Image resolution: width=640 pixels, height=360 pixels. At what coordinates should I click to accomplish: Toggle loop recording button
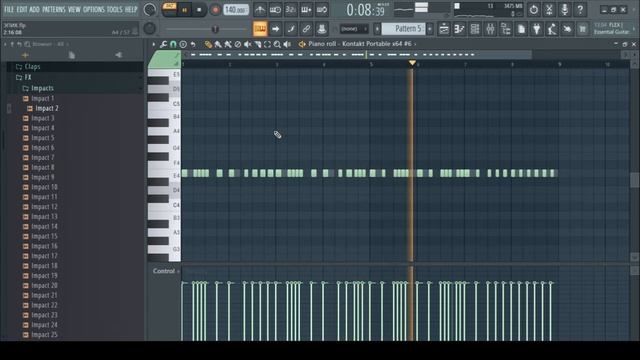click(322, 9)
